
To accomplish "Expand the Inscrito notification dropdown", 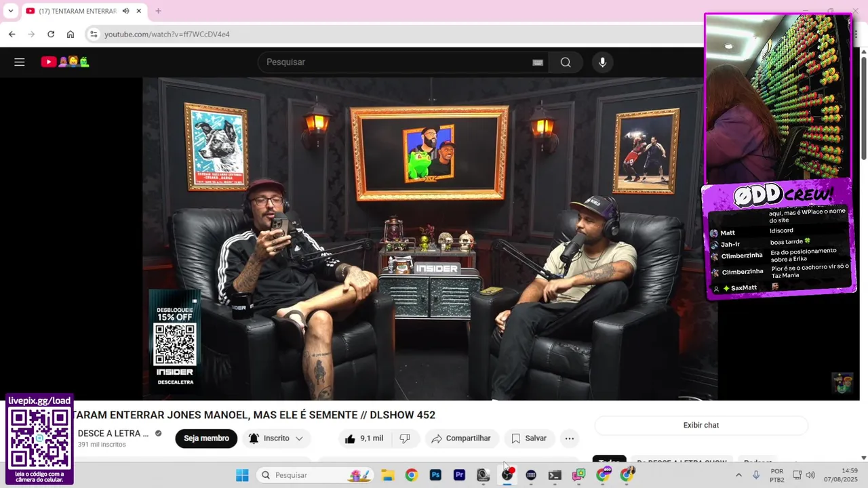I will tap(276, 439).
